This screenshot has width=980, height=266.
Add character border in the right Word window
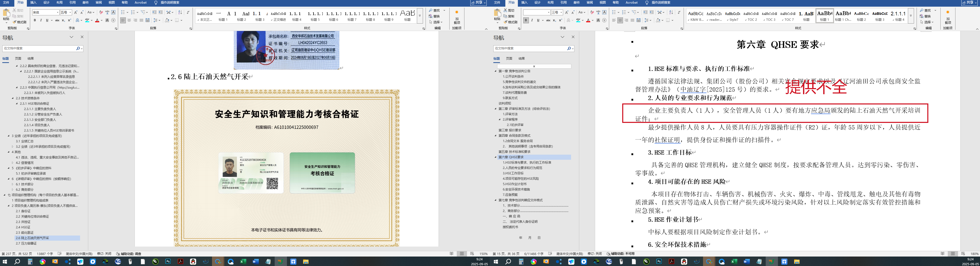tap(604, 13)
